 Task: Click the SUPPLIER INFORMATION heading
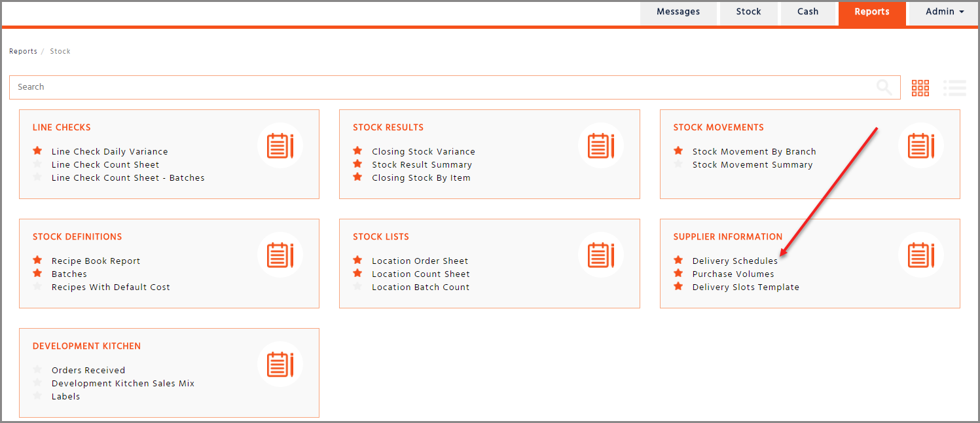(x=727, y=236)
